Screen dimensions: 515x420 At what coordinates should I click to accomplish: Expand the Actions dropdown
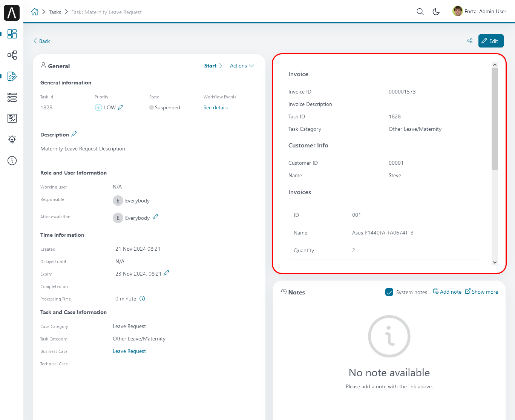[x=242, y=66]
